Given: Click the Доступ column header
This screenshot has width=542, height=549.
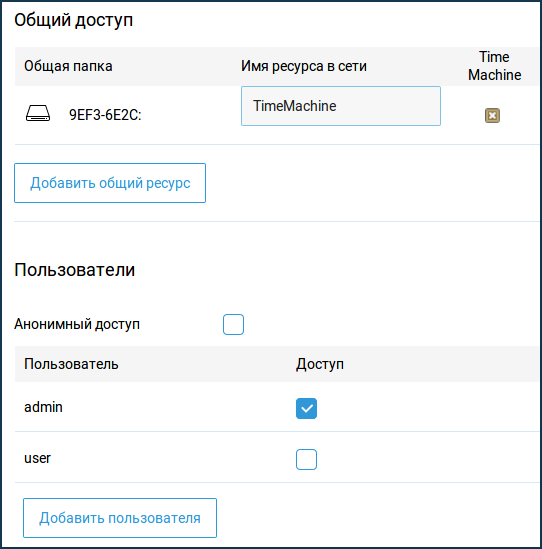Looking at the screenshot, I should pyautogui.click(x=320, y=364).
